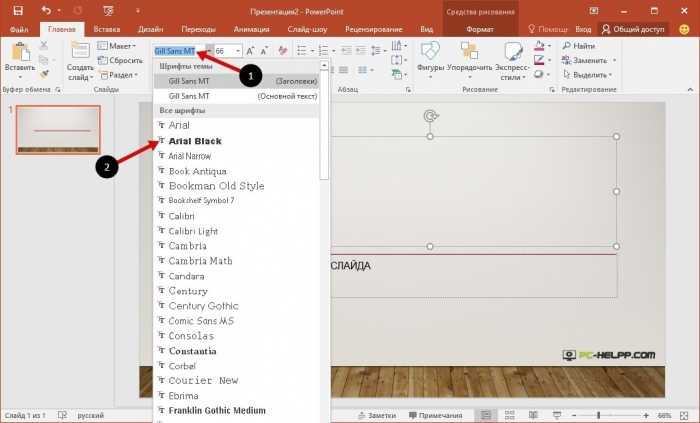Click the Numbering list icon

pos(324,50)
